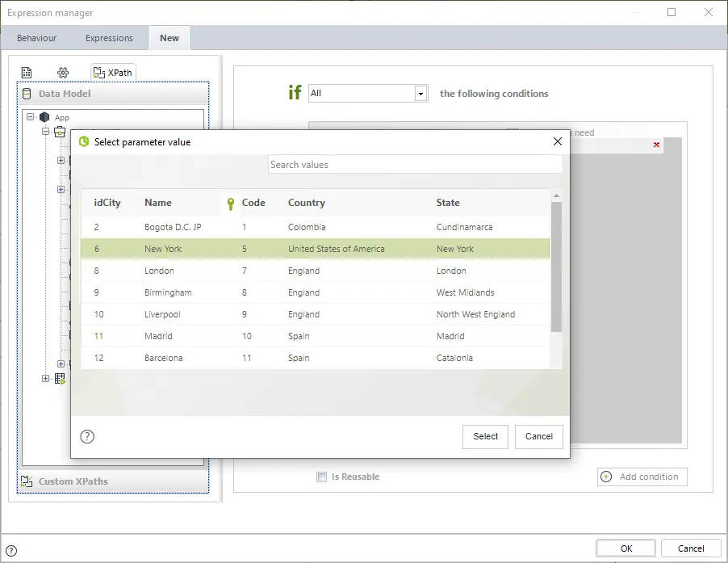Click the table node icon in tree bottom
Screen dimensions: 728x563
(60, 379)
